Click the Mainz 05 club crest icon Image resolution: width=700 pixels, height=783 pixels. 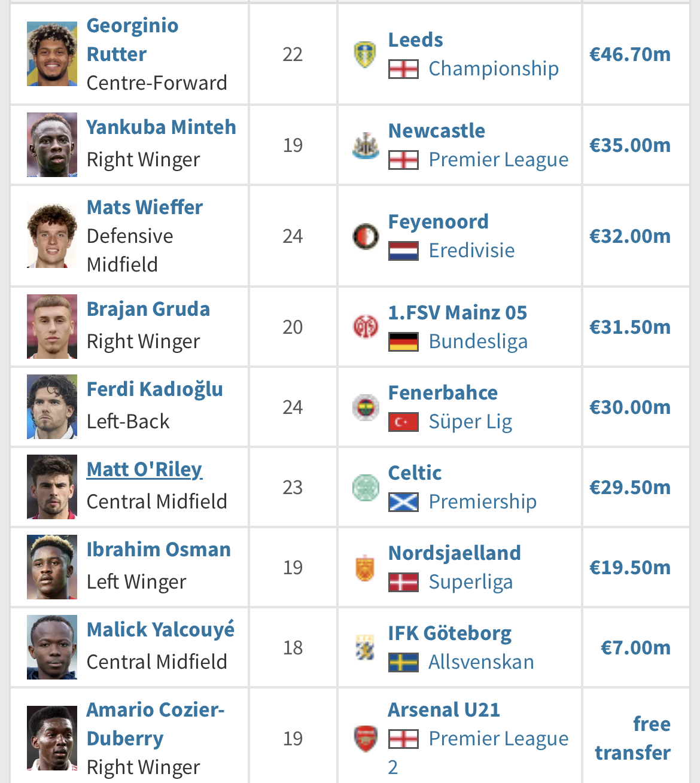[365, 327]
